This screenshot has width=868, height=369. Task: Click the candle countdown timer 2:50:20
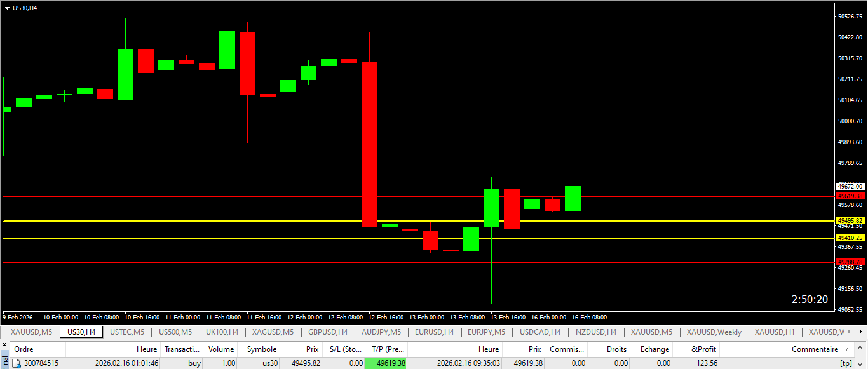tap(810, 299)
